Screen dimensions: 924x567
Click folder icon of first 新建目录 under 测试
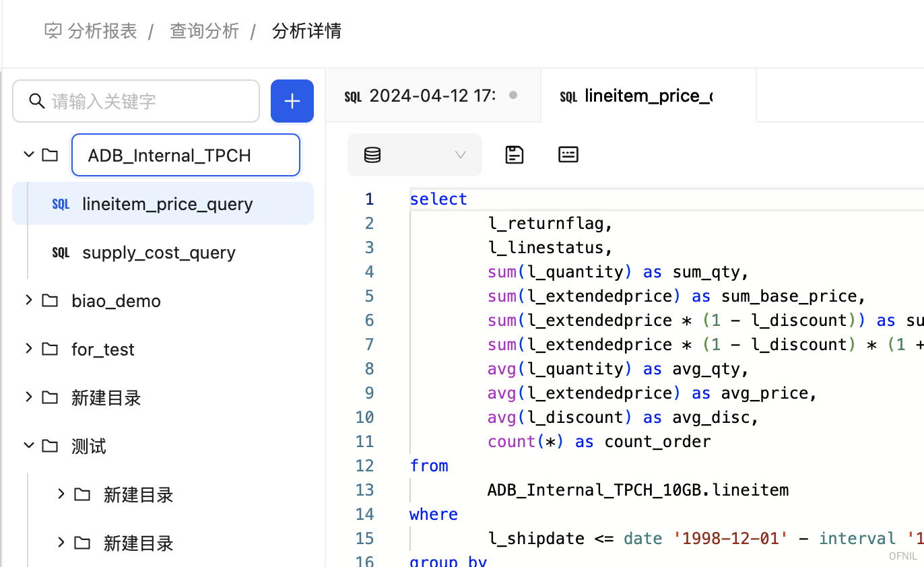(x=82, y=494)
